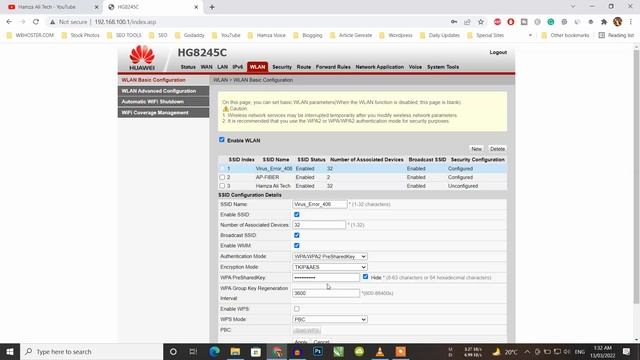Click the Delete SSID button
Viewport: 640px width, 360px height.
[497, 149]
